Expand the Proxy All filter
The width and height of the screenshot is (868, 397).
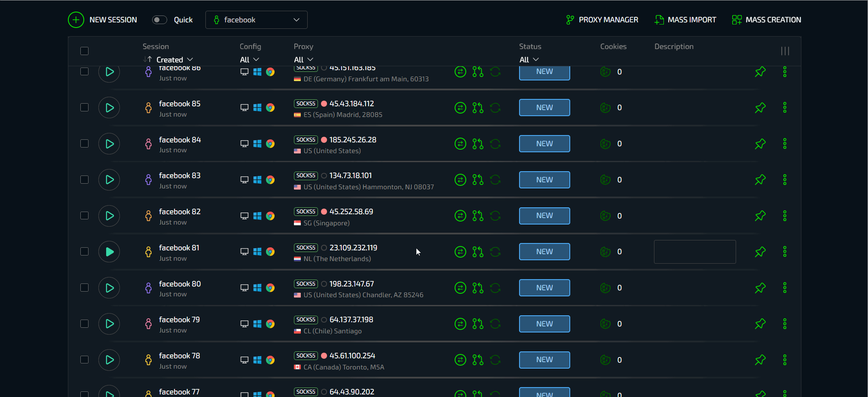(303, 60)
